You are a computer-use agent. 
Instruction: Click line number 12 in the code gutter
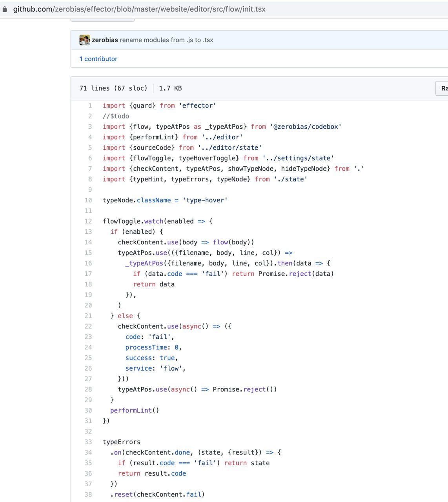[x=88, y=221]
